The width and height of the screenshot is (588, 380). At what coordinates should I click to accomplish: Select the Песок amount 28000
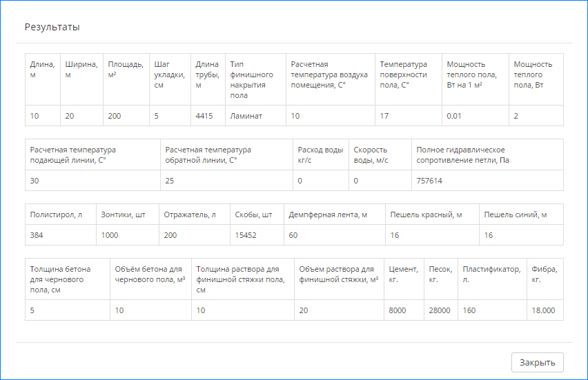(439, 310)
